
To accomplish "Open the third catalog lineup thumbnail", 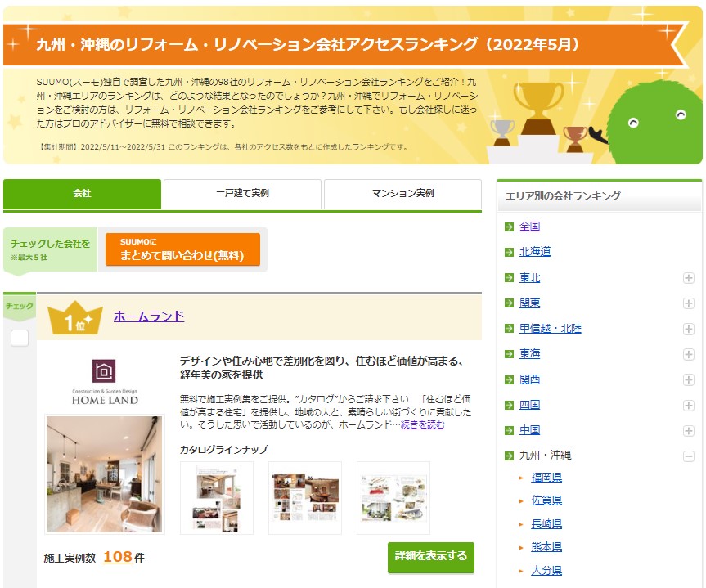I will [393, 497].
